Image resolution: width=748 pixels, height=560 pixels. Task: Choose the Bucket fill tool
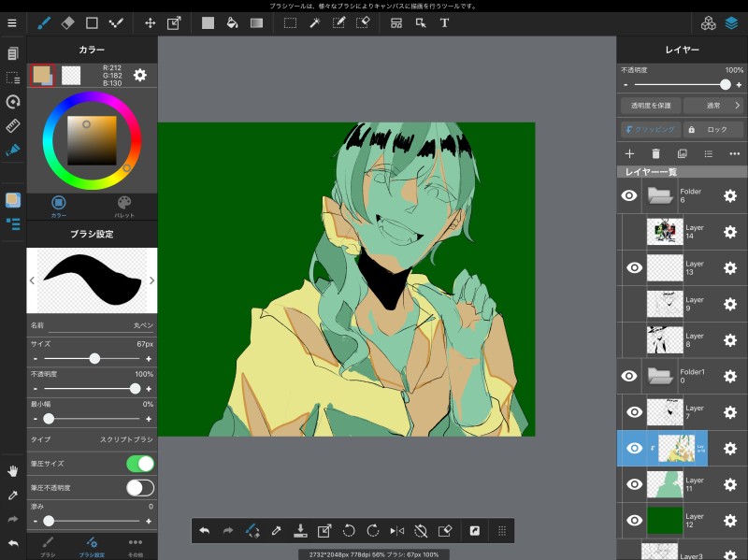232,22
